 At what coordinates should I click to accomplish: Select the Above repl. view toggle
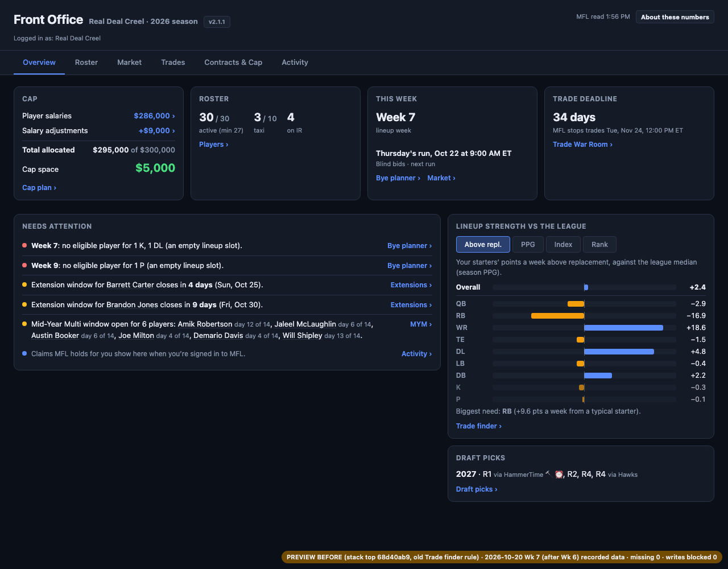click(483, 245)
